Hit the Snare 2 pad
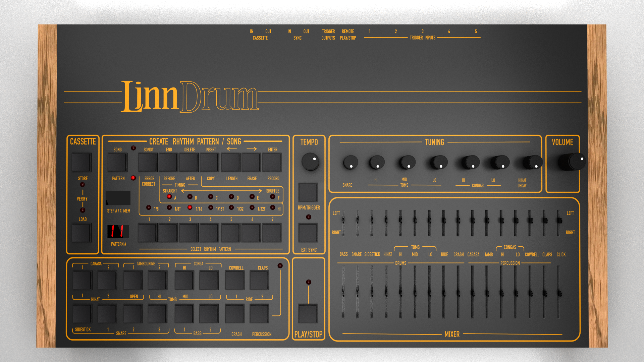This screenshot has height=362, width=644. [132, 314]
